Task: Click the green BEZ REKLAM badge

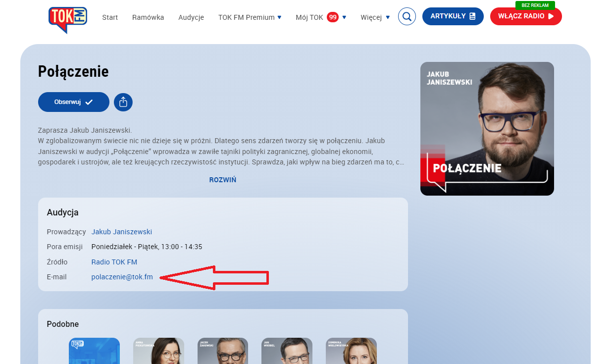Action: pyautogui.click(x=535, y=5)
